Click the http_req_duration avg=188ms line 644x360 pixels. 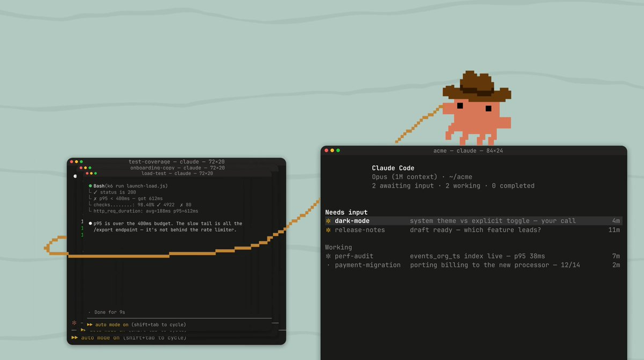[x=145, y=211]
